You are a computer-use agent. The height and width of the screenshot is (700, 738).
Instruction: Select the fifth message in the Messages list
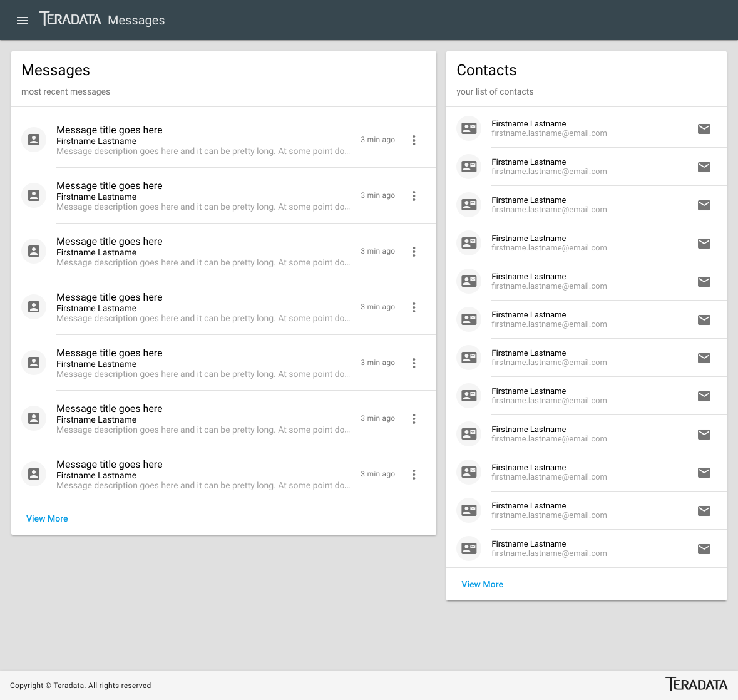pyautogui.click(x=110, y=353)
